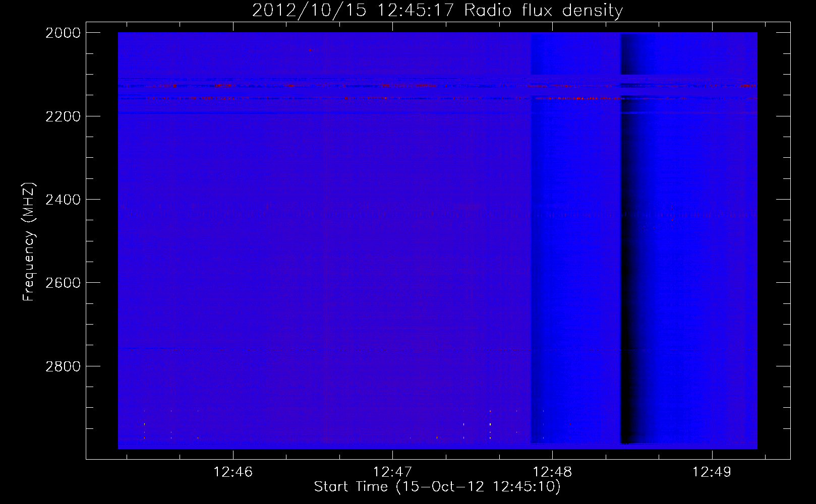Screen dimensions: 816x504
Task: Select the 2600 frequency tick label
Action: tap(63, 283)
